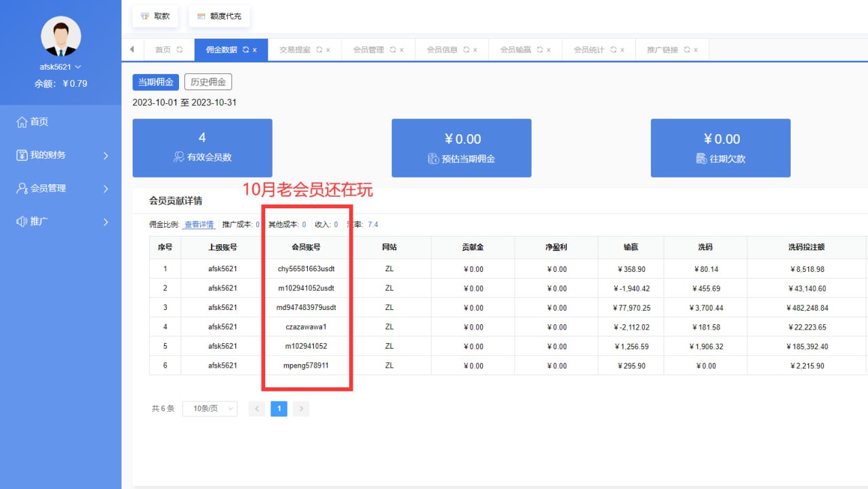Viewport: 868px width, 489px height.
Task: Click the user avatar picture
Action: coord(61,36)
